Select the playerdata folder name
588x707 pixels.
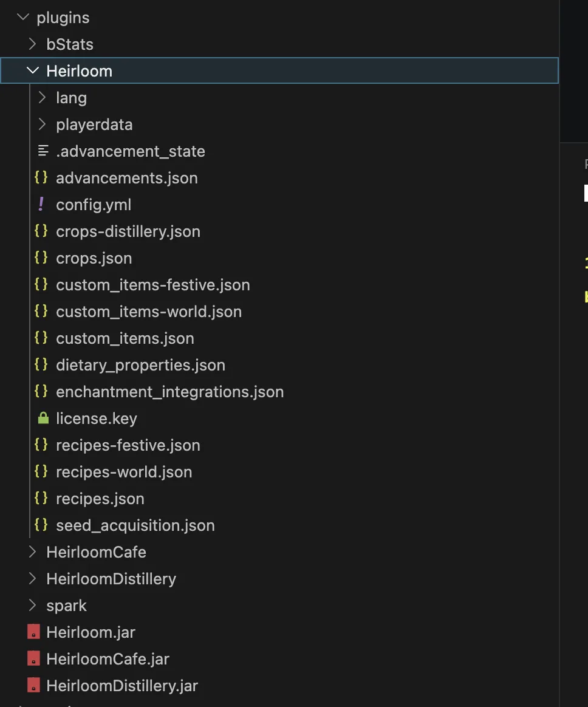coord(94,125)
